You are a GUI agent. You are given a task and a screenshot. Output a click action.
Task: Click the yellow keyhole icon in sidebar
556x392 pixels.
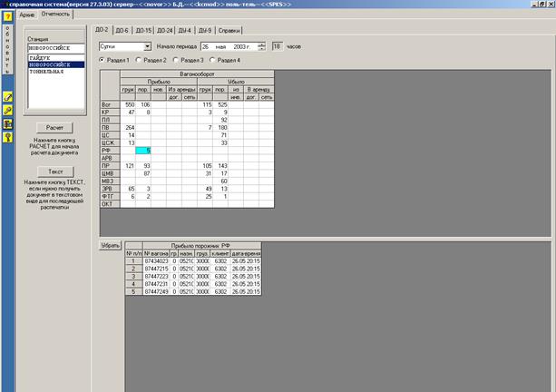pos(7,137)
